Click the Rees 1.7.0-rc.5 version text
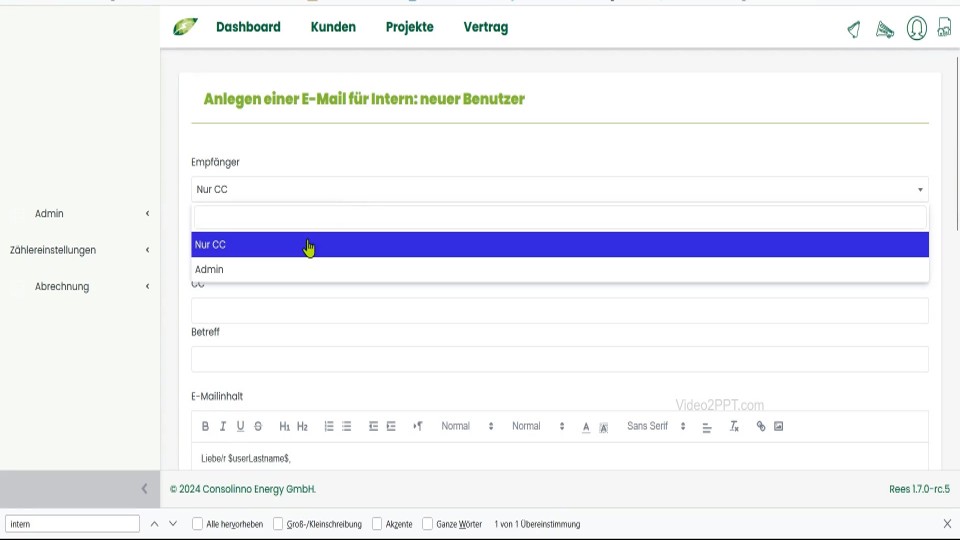This screenshot has width=960, height=540. (x=920, y=489)
